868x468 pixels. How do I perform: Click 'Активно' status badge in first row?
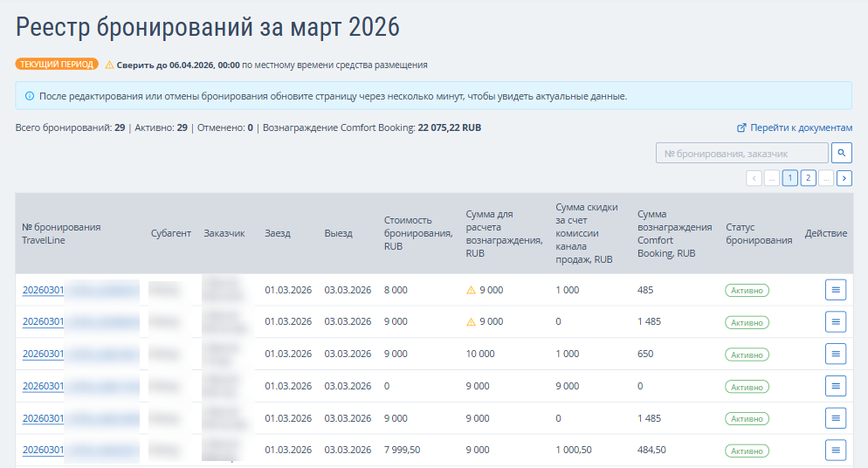click(x=747, y=291)
